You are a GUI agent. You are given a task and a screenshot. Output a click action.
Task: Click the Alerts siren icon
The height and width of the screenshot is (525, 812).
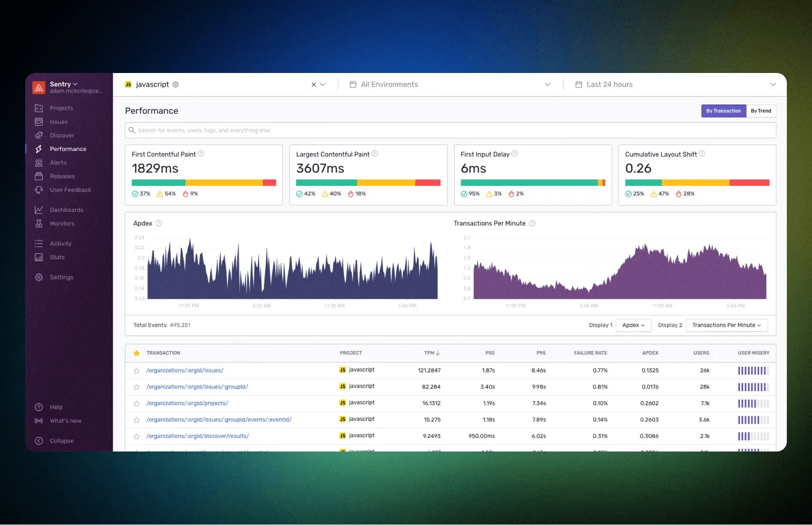pyautogui.click(x=39, y=163)
